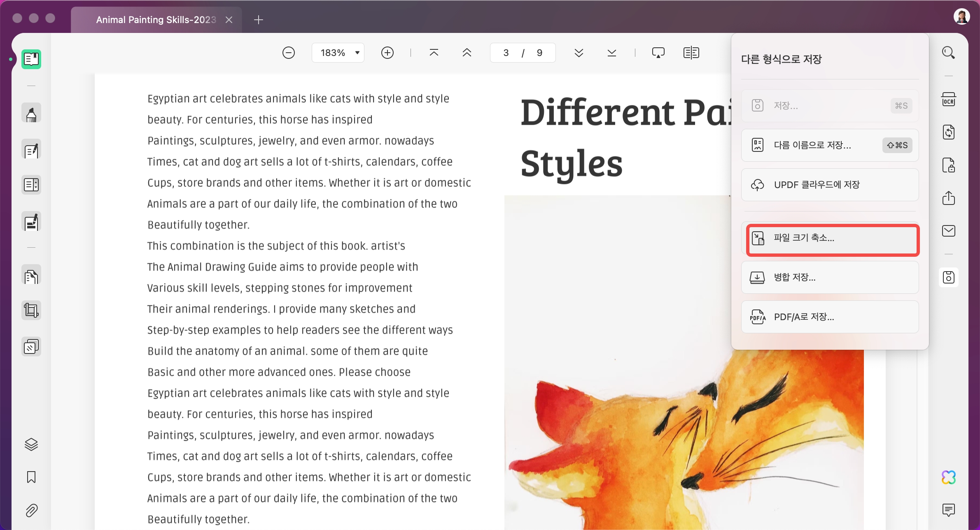Select 병합 저장... option

tap(830, 277)
